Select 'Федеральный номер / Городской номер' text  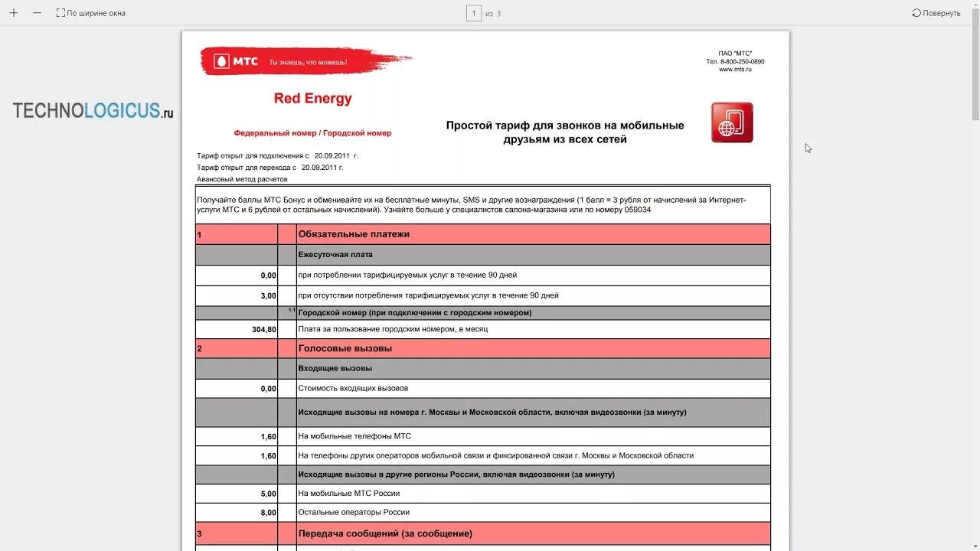point(312,133)
